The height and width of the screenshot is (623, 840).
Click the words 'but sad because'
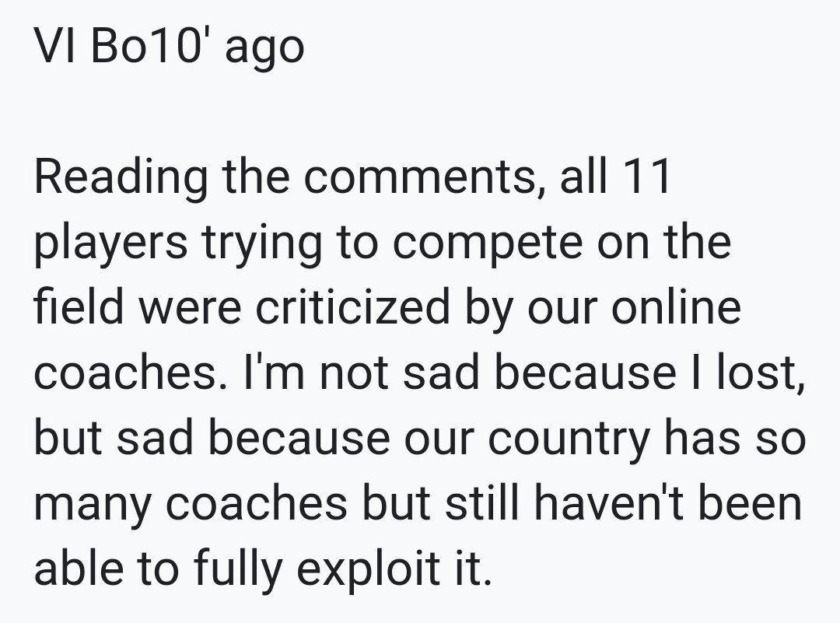point(212,437)
